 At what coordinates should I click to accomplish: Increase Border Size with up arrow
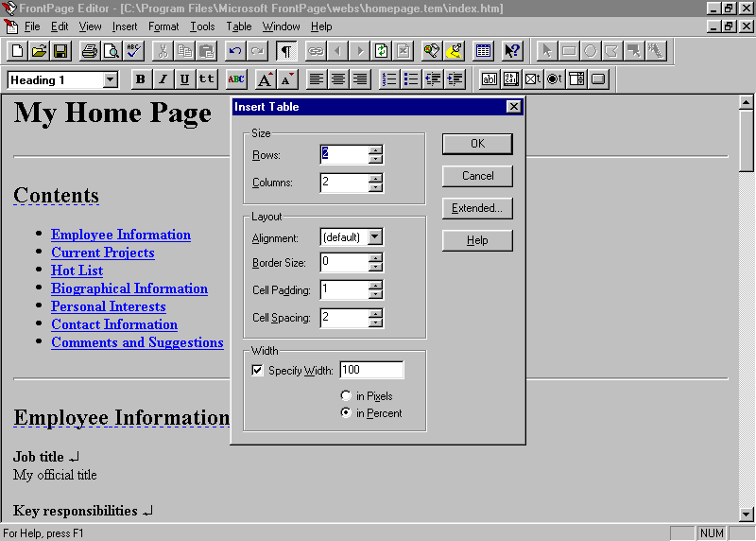pos(375,257)
